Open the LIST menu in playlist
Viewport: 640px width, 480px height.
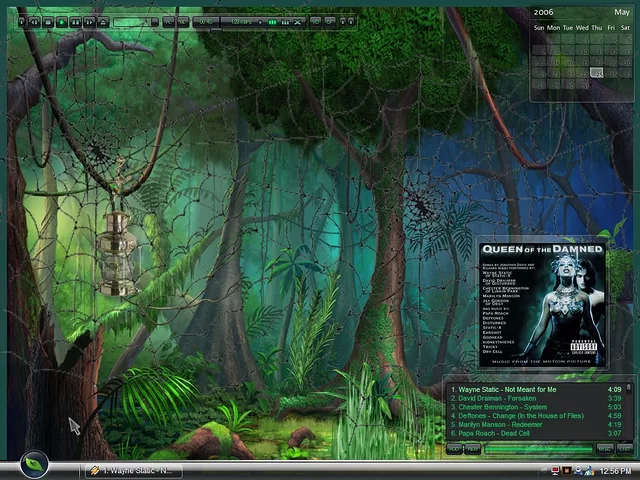tap(624, 449)
